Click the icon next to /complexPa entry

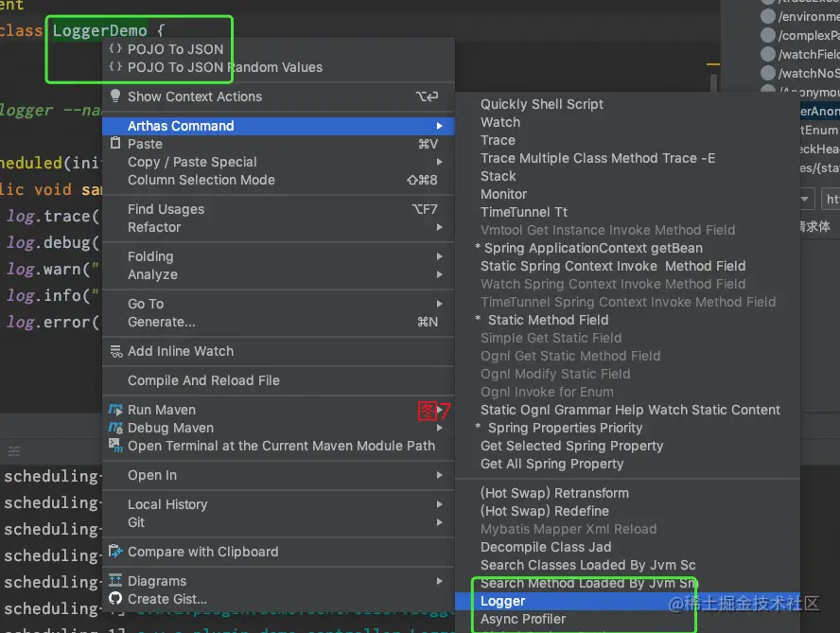point(768,35)
